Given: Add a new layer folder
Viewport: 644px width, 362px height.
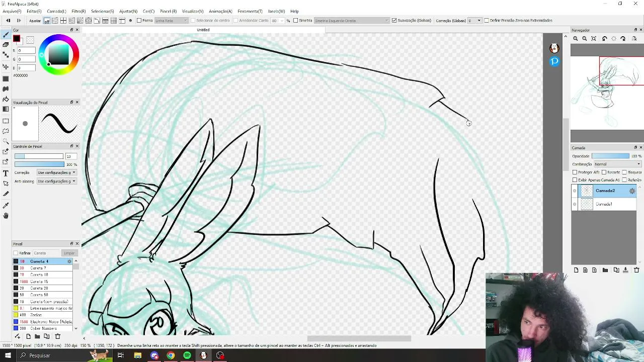Looking at the screenshot, I should [605, 270].
